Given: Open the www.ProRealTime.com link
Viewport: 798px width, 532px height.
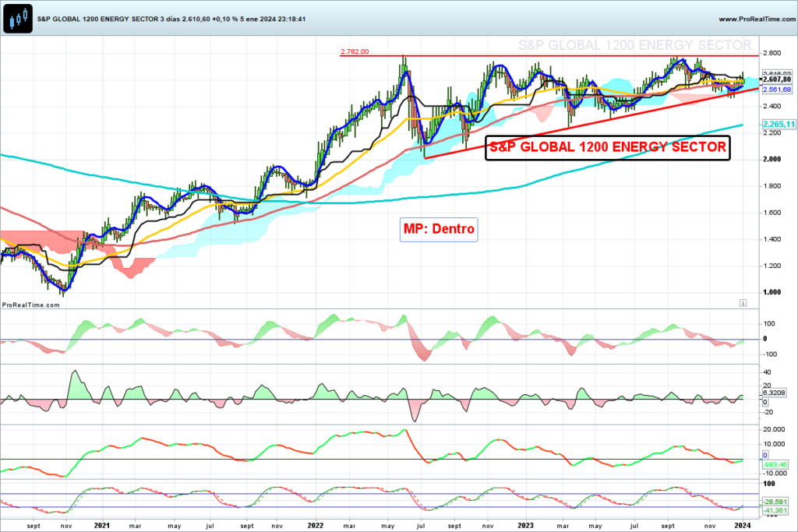Looking at the screenshot, I should [x=757, y=19].
